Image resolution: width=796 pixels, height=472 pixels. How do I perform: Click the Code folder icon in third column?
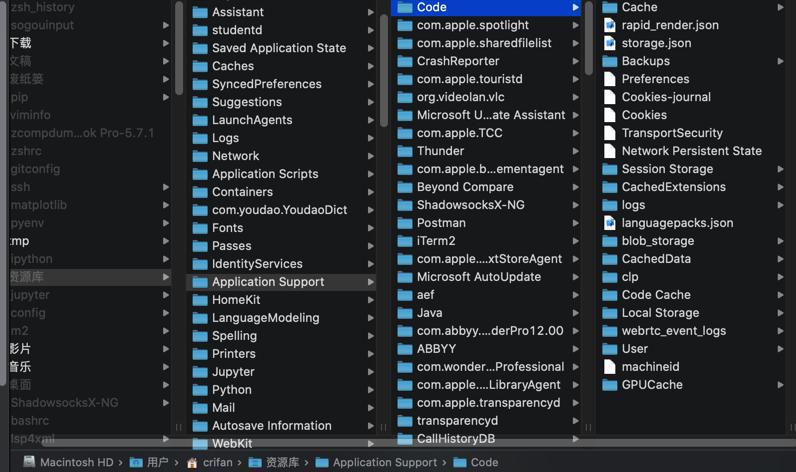[x=405, y=7]
